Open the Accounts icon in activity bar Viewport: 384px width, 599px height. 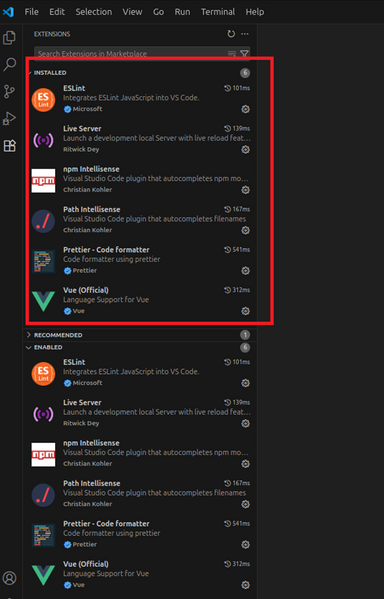10,578
